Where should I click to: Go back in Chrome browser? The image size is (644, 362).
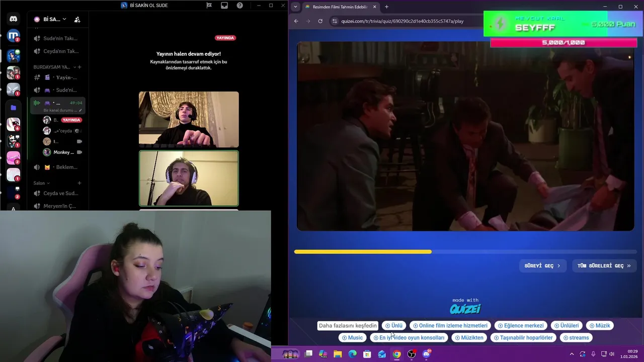pos(296,21)
